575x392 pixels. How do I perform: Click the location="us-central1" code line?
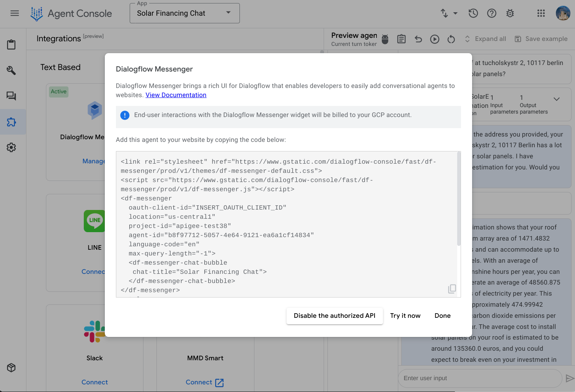172,217
